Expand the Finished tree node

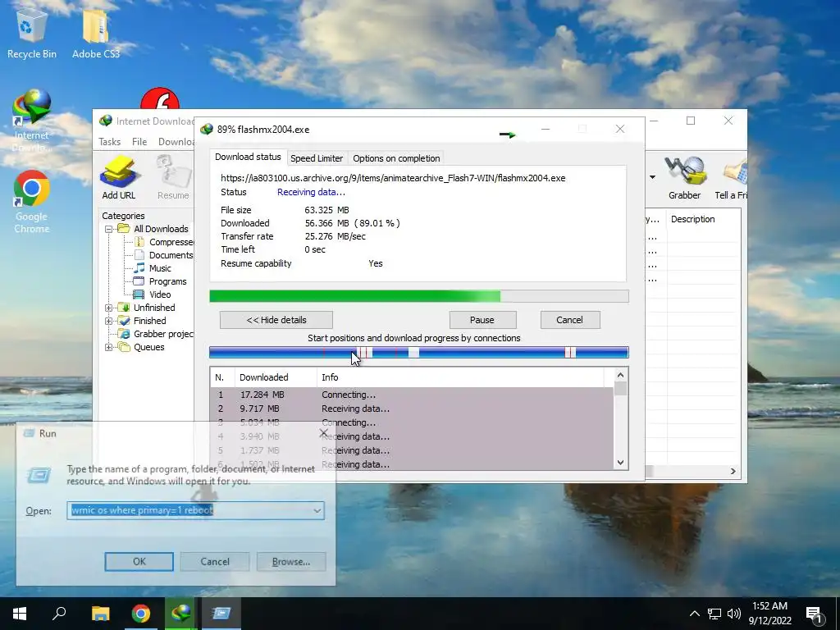coord(108,321)
